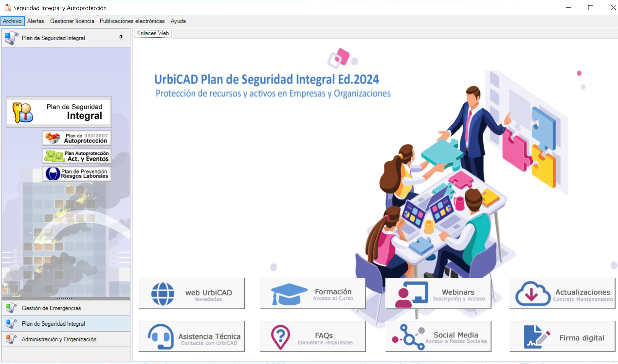Select Plan de Seguridad Integral bottom panel
Viewport: 618px width, 364px height.
[x=66, y=324]
